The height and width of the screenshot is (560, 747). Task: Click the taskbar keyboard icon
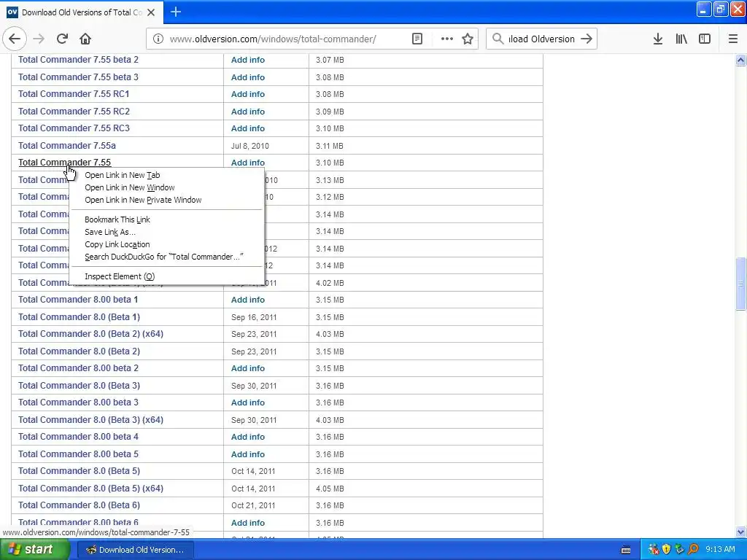pos(626,550)
